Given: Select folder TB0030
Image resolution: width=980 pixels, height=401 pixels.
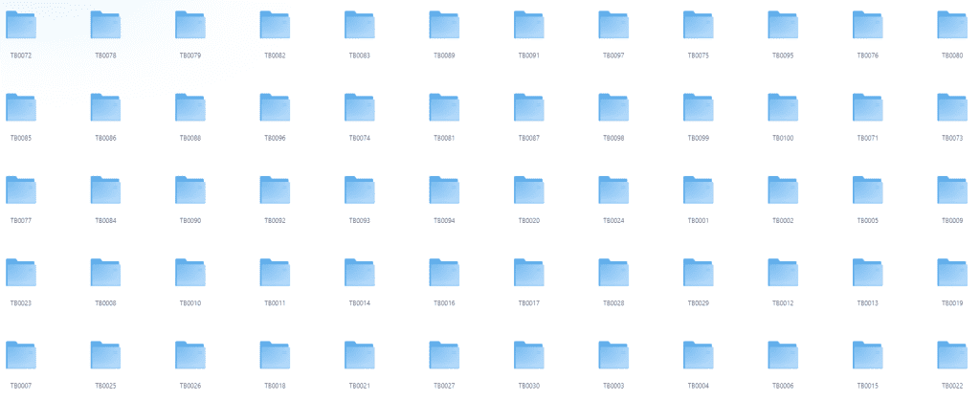Looking at the screenshot, I should [x=528, y=355].
